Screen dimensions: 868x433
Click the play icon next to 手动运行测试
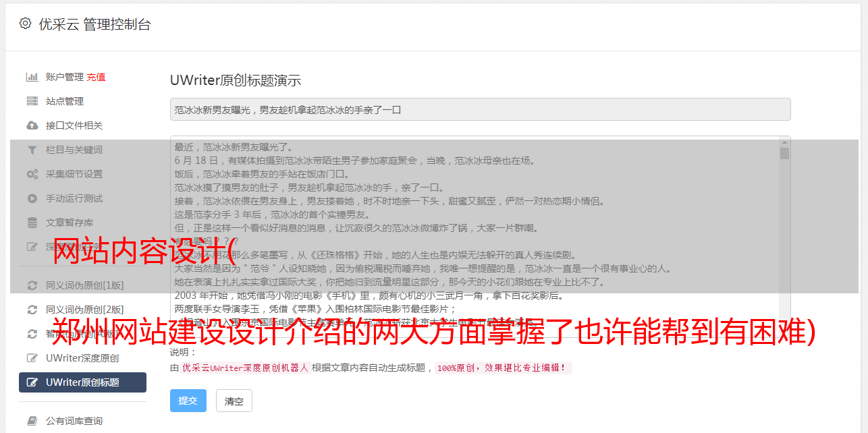pyautogui.click(x=32, y=198)
